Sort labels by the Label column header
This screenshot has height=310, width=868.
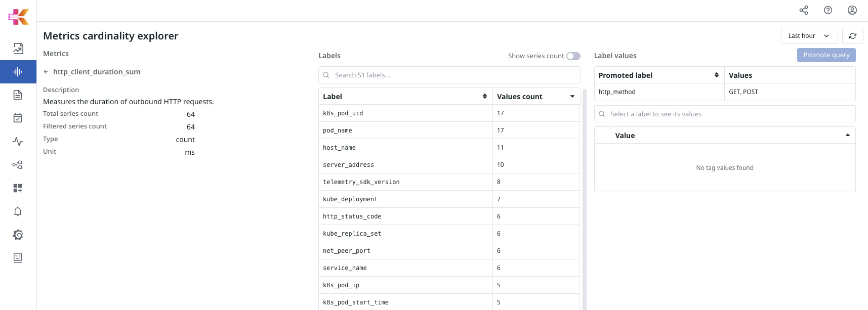point(405,97)
